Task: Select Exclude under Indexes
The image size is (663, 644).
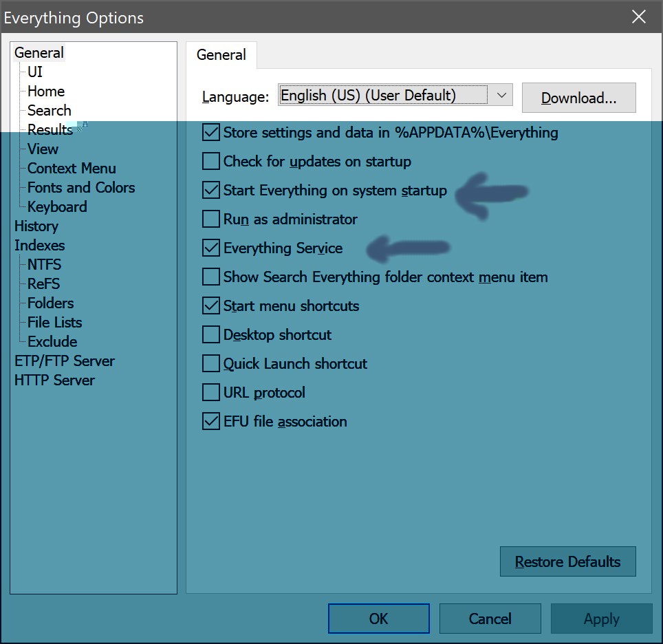Action: (x=52, y=341)
